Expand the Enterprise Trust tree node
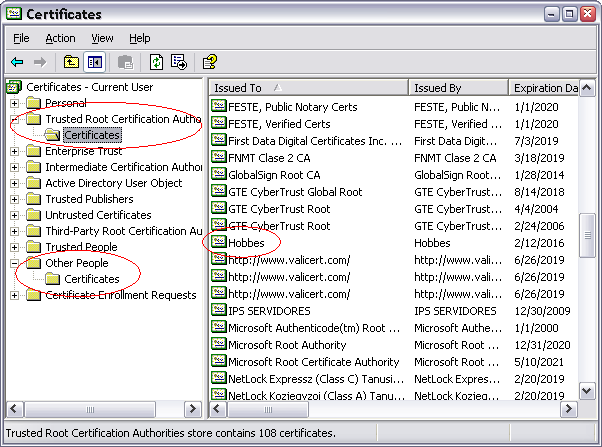Viewport: 602px width, 447px height. pyautogui.click(x=15, y=151)
